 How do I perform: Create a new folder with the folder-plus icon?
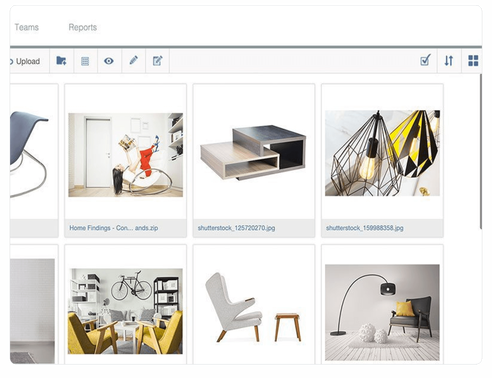pyautogui.click(x=61, y=61)
